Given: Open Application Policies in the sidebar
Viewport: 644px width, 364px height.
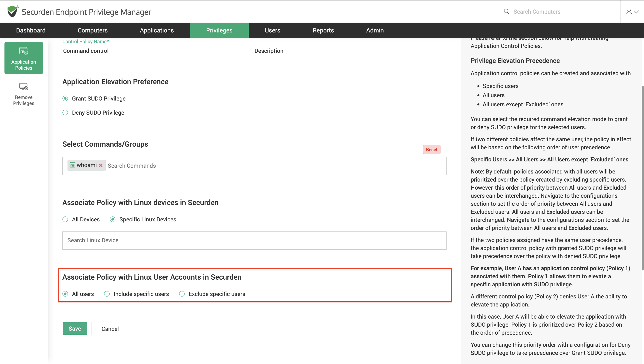Looking at the screenshot, I should (x=24, y=58).
